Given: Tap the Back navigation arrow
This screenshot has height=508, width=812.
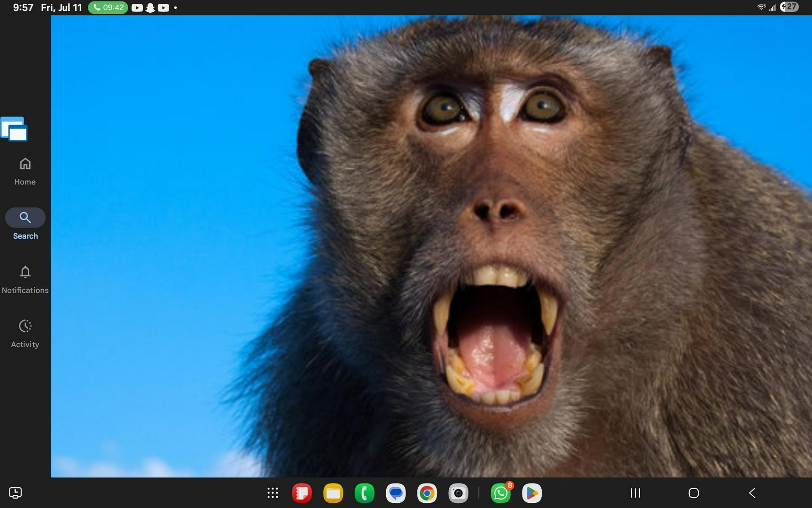Looking at the screenshot, I should 752,493.
